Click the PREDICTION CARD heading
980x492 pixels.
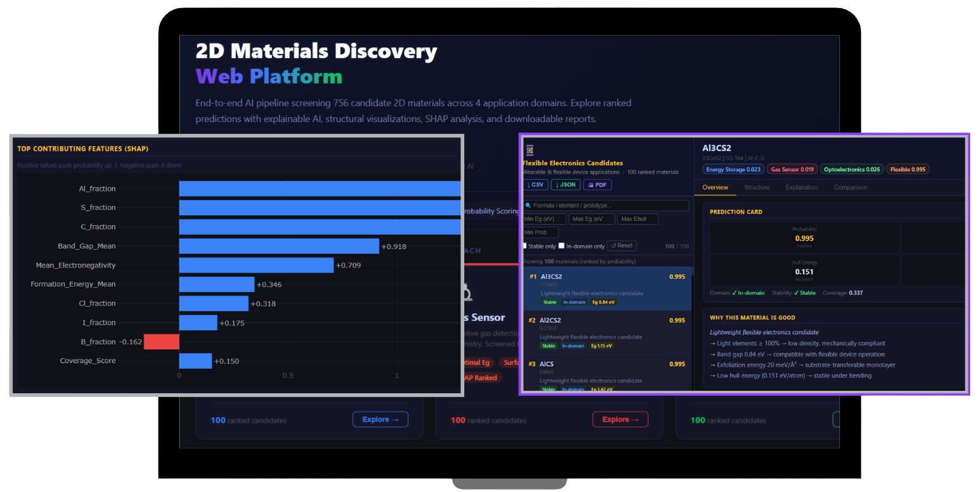coord(736,212)
